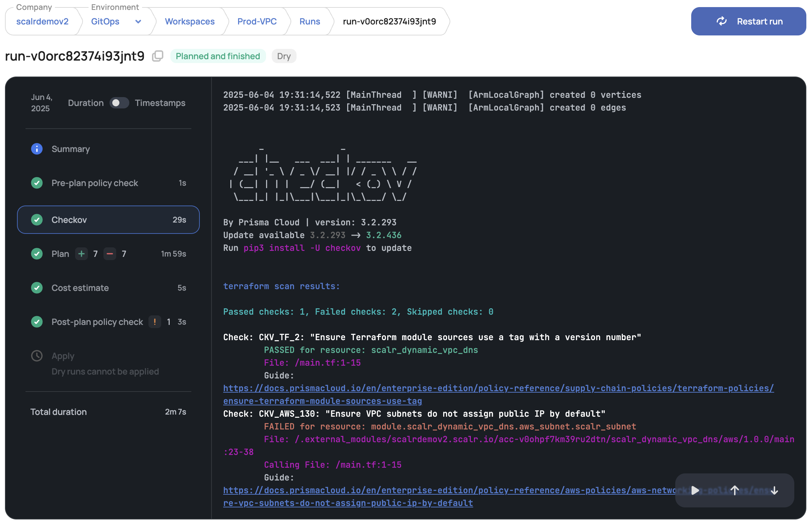The width and height of the screenshot is (812, 523).
Task: Click the 'created 0 edges' log line
Action: point(424,108)
